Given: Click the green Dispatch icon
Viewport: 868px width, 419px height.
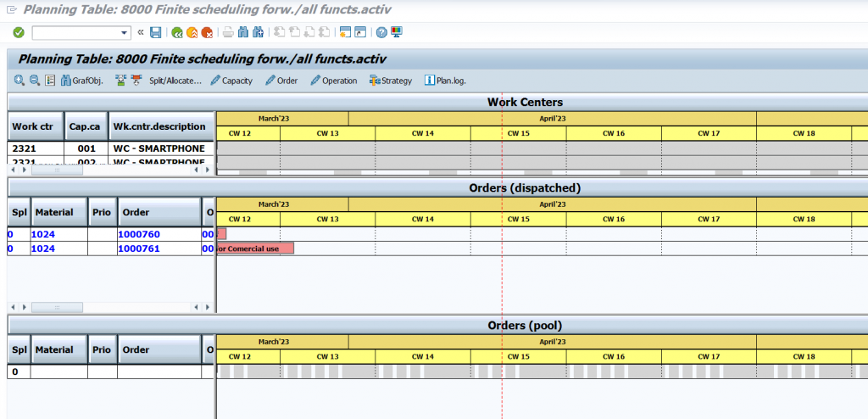Looking at the screenshot, I should pyautogui.click(x=120, y=81).
